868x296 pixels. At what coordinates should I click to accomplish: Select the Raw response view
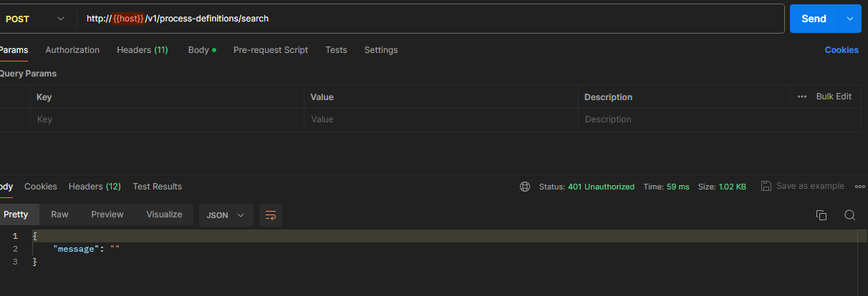click(59, 214)
